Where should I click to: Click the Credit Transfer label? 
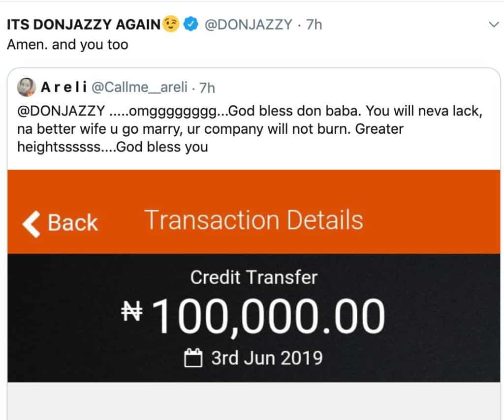pyautogui.click(x=254, y=278)
